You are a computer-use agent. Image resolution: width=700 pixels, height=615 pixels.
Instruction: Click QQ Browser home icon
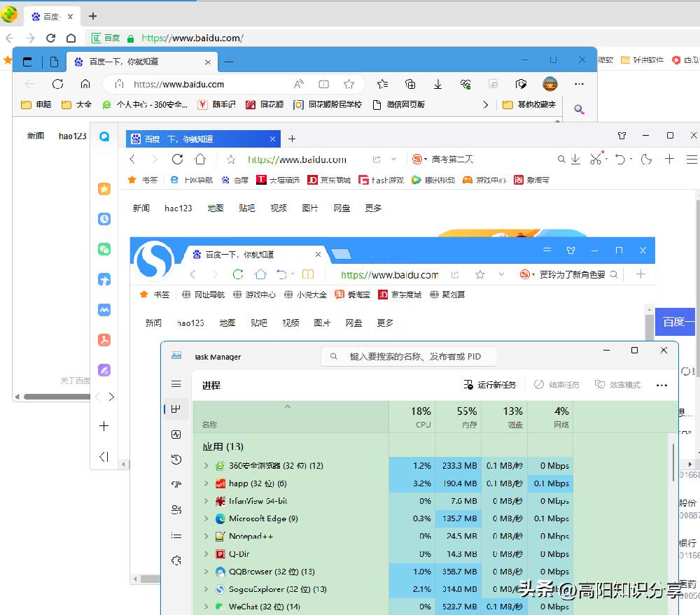pos(200,159)
